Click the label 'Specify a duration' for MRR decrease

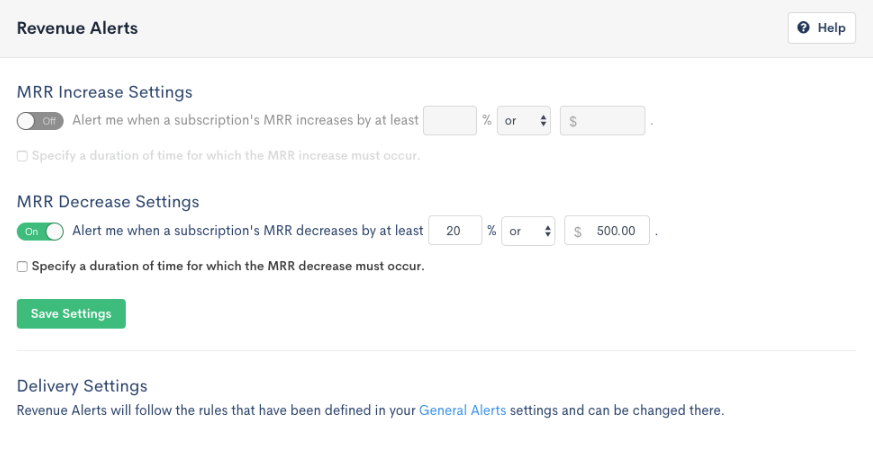[x=228, y=266]
